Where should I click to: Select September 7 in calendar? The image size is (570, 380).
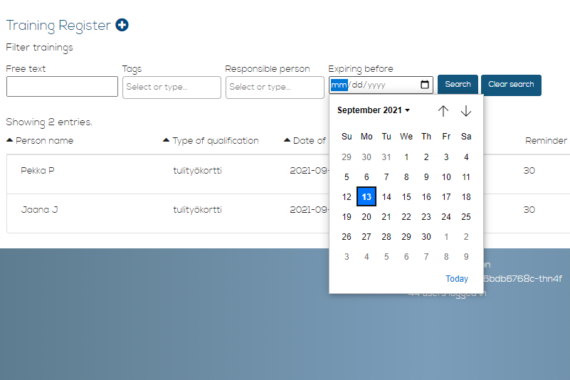click(x=386, y=177)
